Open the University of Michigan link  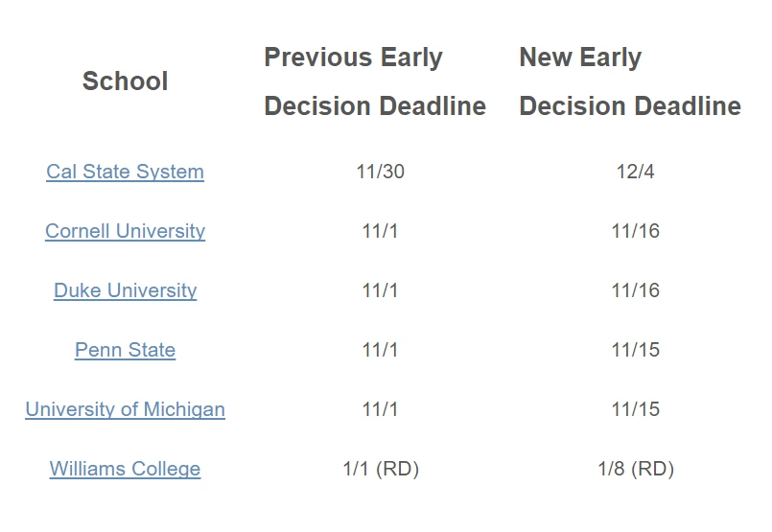[125, 410]
